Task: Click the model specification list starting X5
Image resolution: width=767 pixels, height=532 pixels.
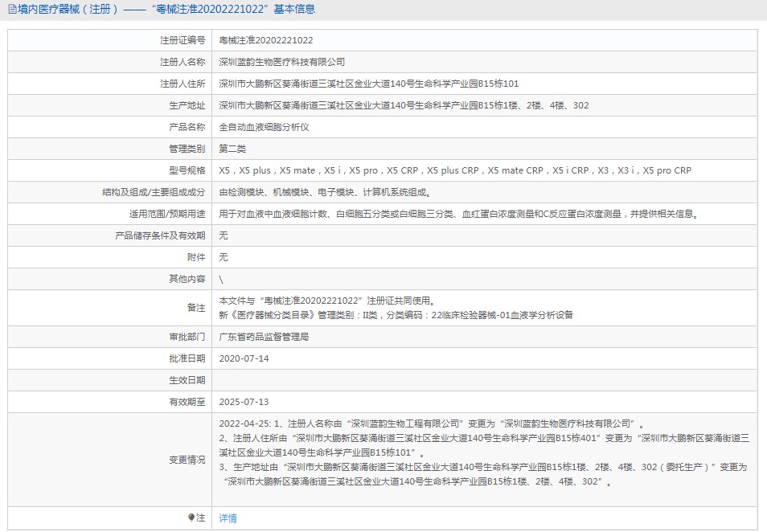Action: point(455,170)
